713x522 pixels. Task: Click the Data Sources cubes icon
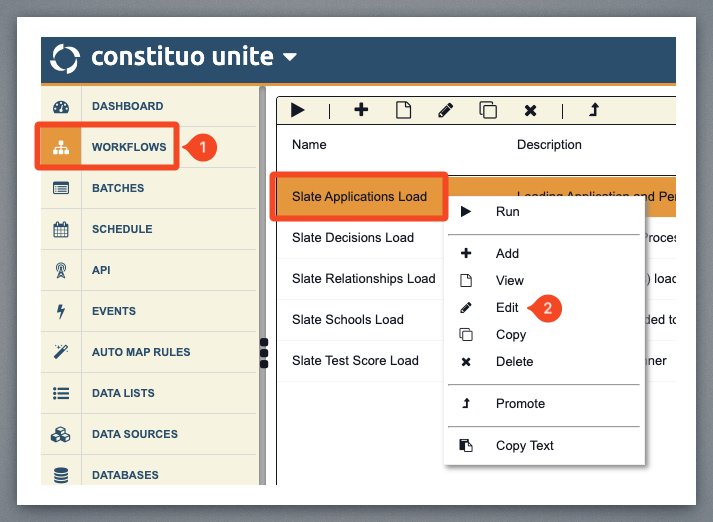click(x=61, y=435)
